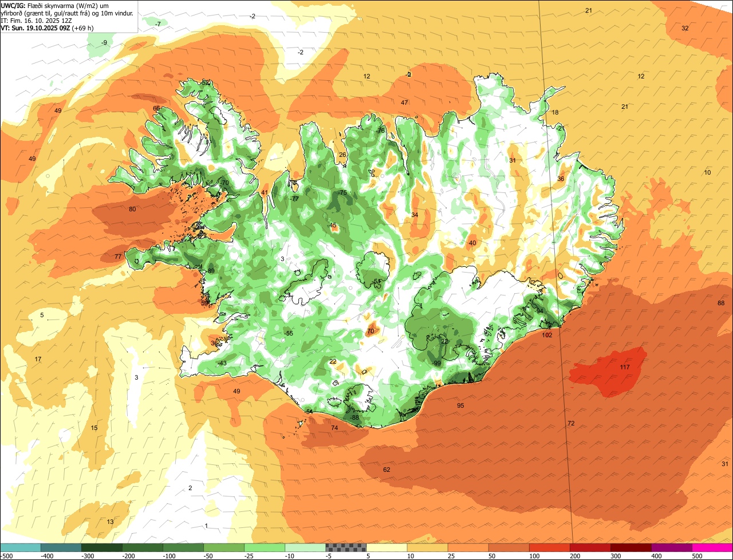The width and height of the screenshot is (733, 560).
Task: Click the '95' value south of Iceland
Action: pos(460,405)
